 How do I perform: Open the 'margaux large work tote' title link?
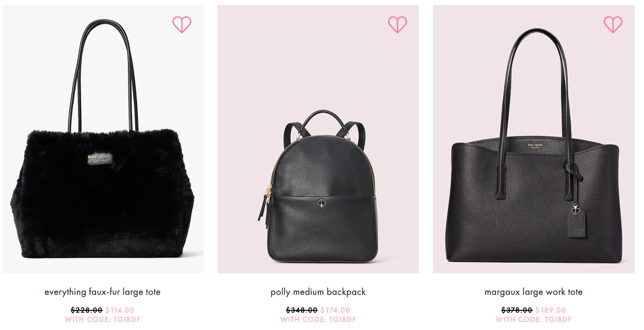click(534, 292)
